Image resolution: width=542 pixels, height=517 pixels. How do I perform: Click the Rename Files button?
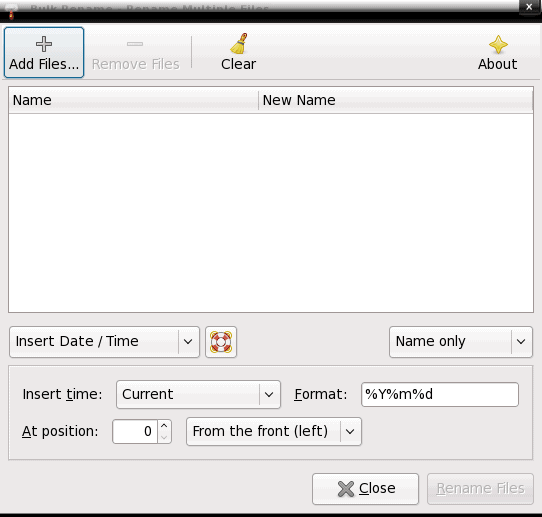(x=480, y=489)
